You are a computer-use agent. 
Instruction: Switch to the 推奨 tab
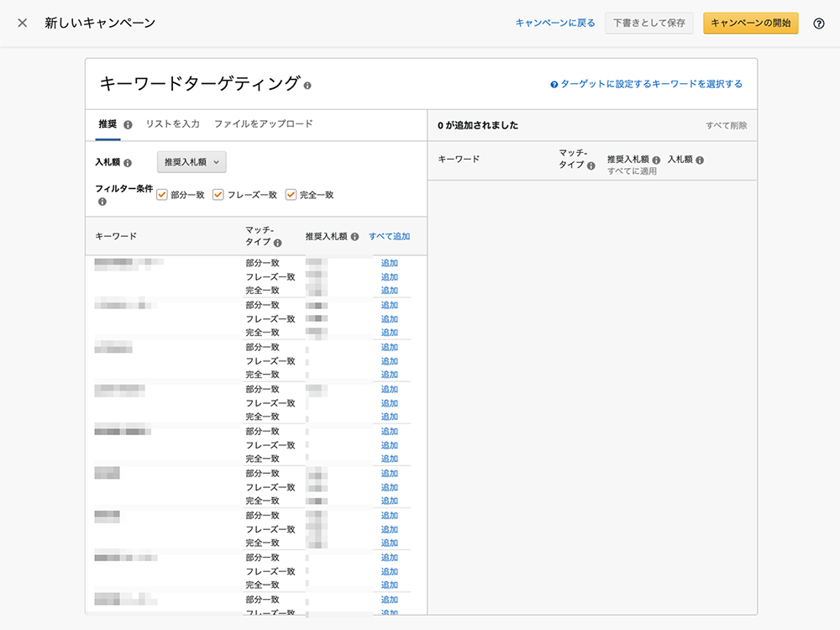point(108,124)
